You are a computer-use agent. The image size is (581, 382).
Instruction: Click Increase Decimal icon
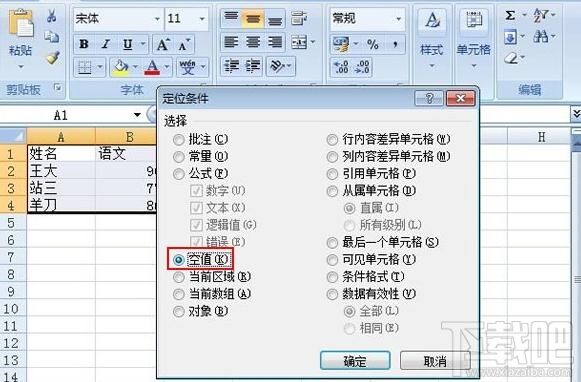[x=341, y=67]
